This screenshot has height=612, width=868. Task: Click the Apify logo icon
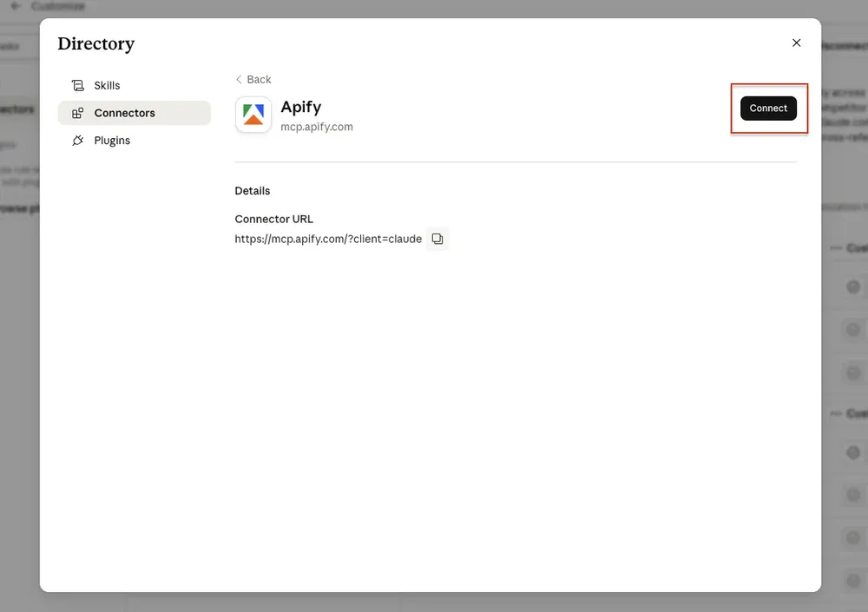coord(253,115)
